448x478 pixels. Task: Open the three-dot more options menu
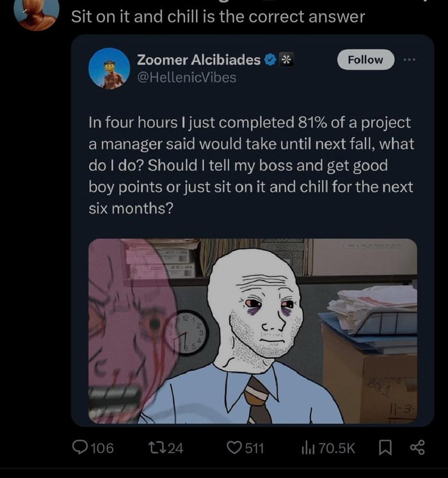click(410, 60)
